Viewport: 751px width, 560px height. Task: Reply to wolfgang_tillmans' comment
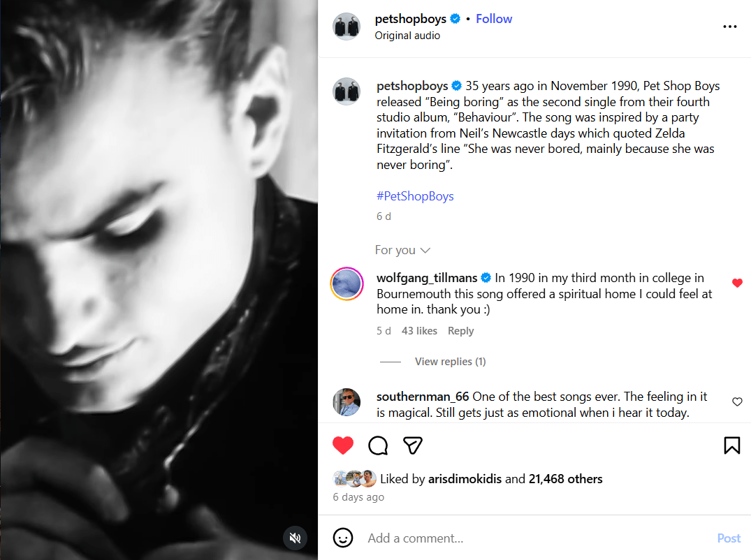coord(460,331)
